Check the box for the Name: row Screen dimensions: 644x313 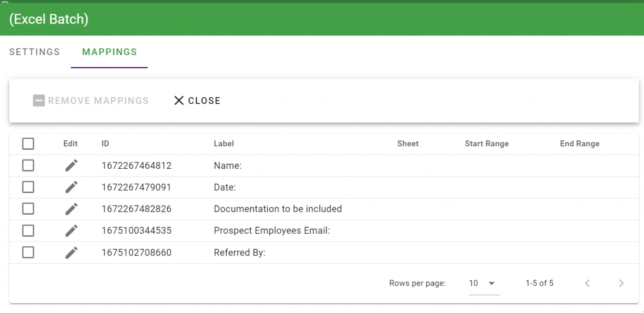[28, 166]
